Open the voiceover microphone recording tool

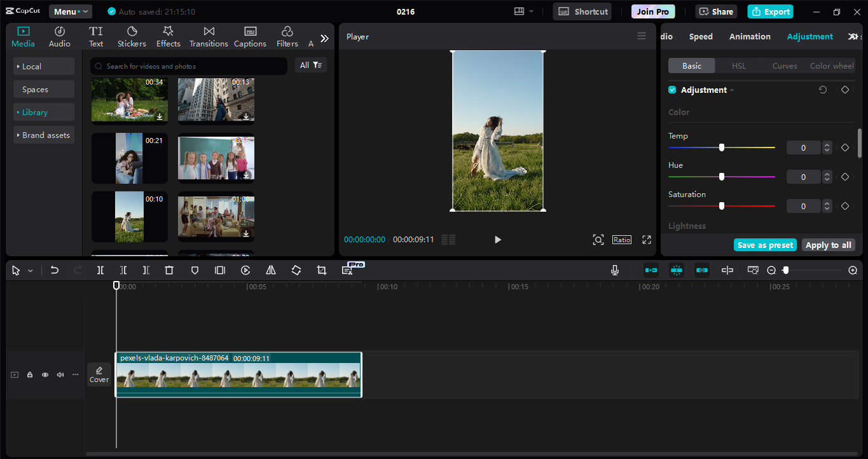[614, 270]
